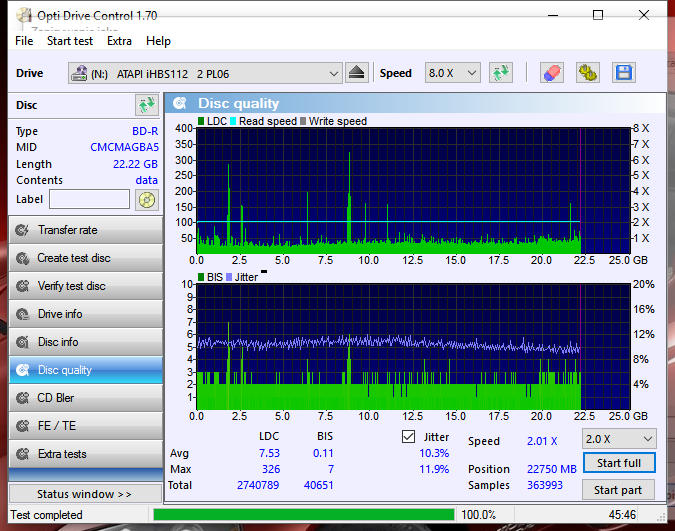
Task: Click the Disc info icon
Action: [x=22, y=342]
